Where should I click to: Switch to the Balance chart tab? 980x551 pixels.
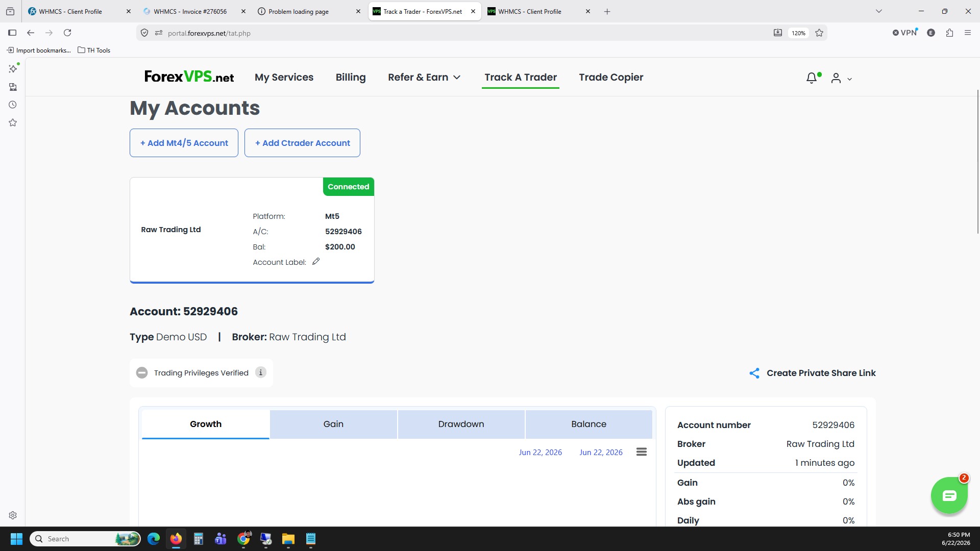589,424
